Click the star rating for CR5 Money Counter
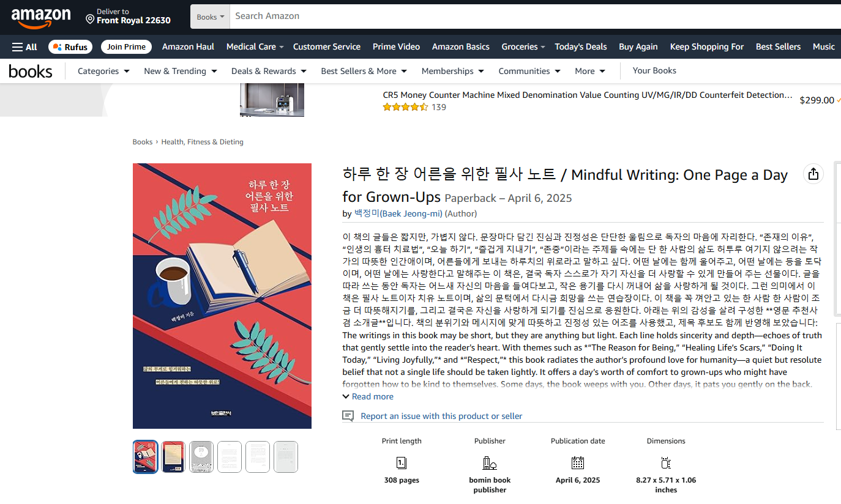Screen dimensions: 841x504 click(x=405, y=107)
